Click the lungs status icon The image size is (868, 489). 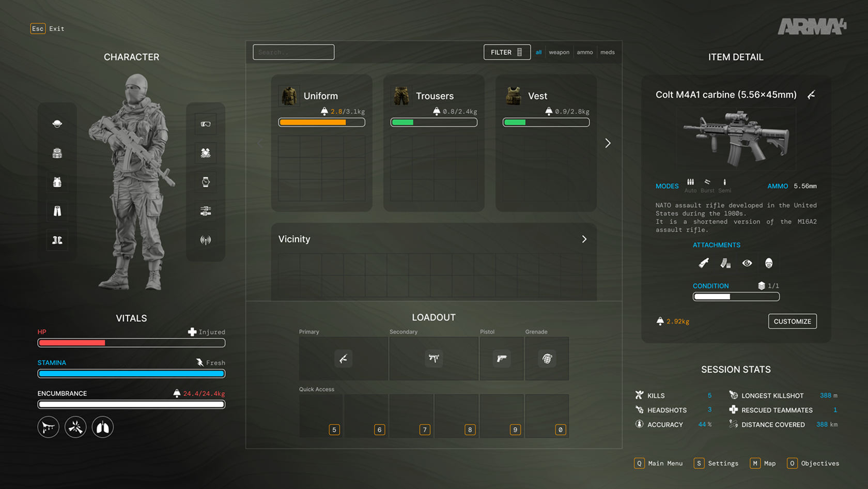(x=103, y=427)
